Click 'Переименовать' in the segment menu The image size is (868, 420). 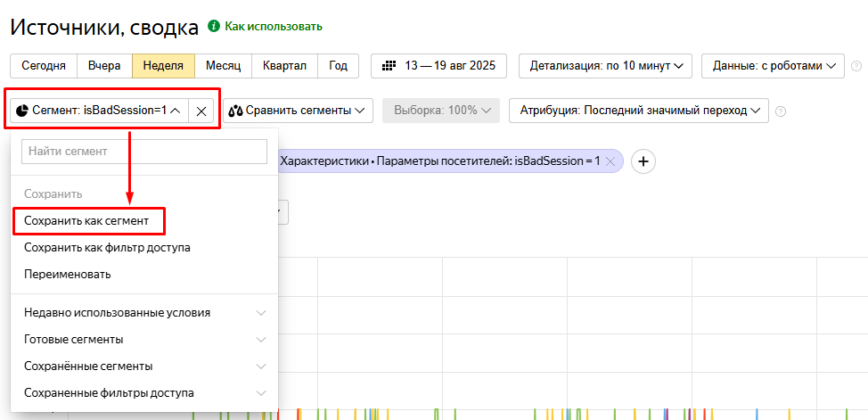point(68,274)
